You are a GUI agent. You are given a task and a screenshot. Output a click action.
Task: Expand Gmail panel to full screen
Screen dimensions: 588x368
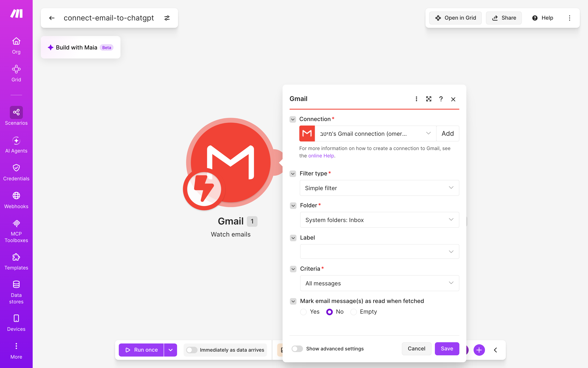click(429, 99)
